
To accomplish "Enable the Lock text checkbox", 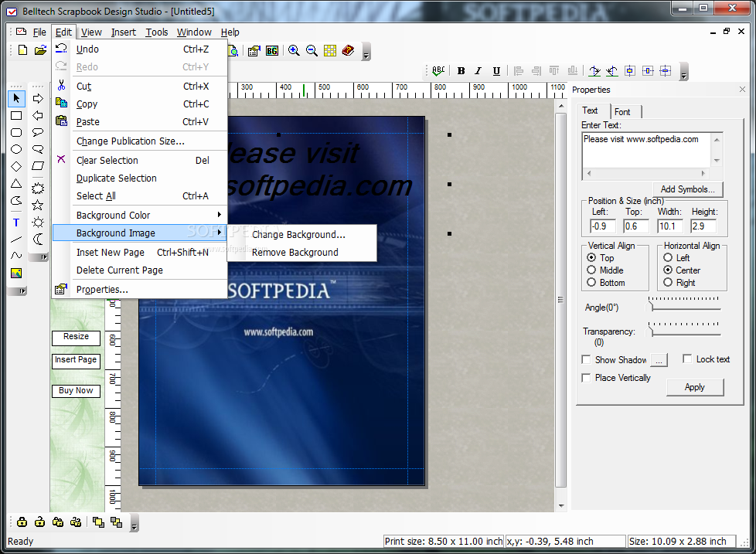I will pos(687,359).
